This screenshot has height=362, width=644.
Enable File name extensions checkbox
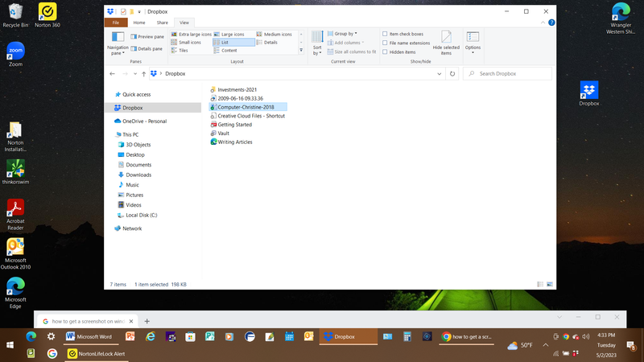click(x=406, y=43)
